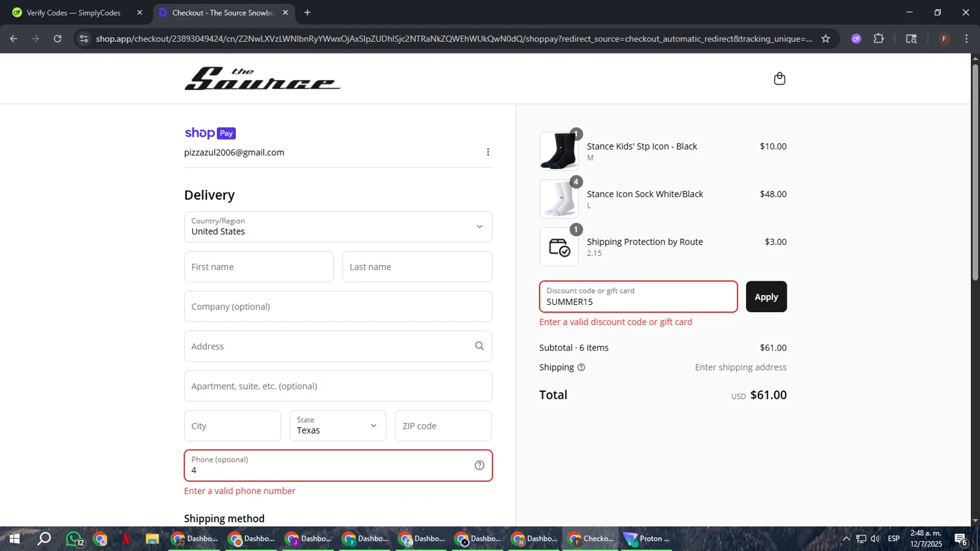The height and width of the screenshot is (551, 980).
Task: Open Windows taskbar search
Action: (x=44, y=539)
